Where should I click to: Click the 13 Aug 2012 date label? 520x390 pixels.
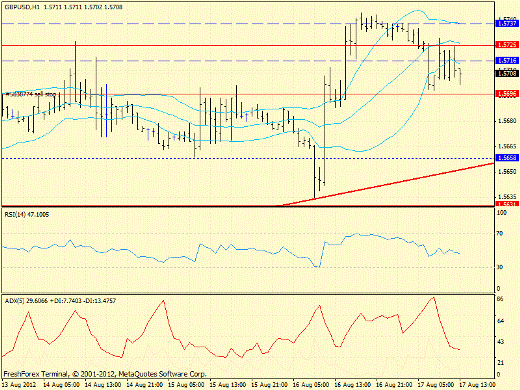click(18, 385)
